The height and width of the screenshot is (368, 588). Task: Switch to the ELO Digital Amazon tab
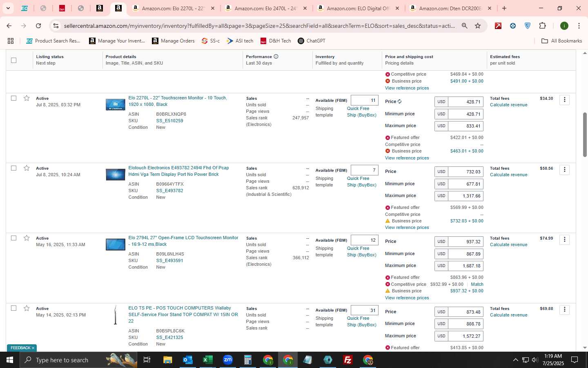pyautogui.click(x=358, y=8)
